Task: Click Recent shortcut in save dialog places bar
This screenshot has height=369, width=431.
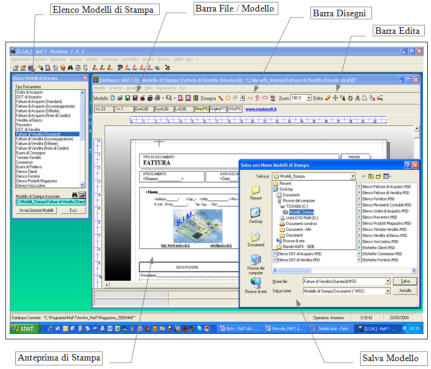Action: [x=256, y=193]
